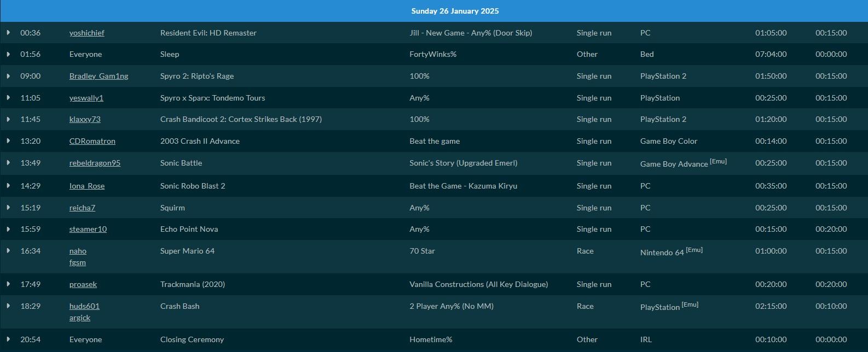Click the 70 Star category text

coord(422,251)
